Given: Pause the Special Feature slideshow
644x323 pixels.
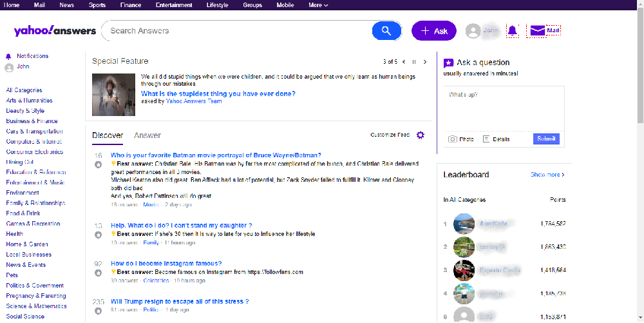Looking at the screenshot, I should coord(414,62).
